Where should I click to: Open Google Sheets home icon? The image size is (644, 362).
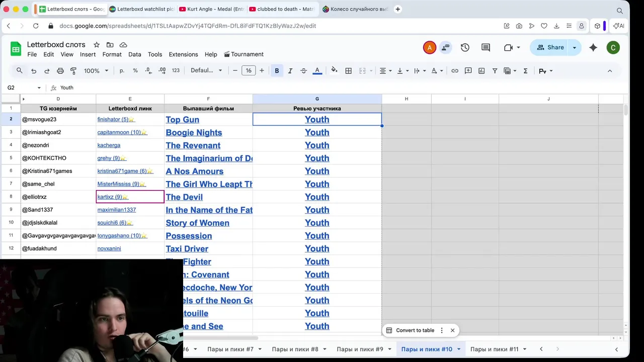(x=16, y=49)
